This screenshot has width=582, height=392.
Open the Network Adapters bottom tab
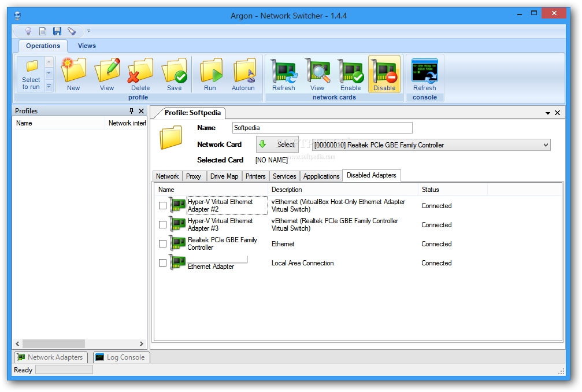tap(51, 357)
